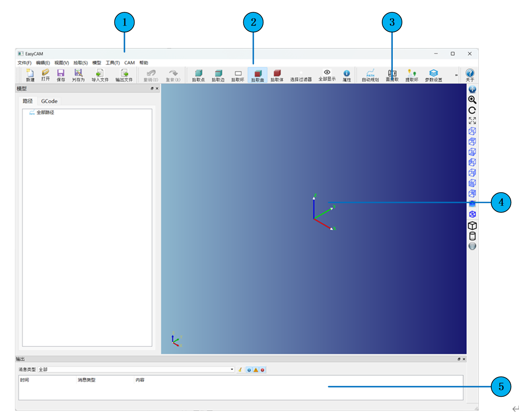Open the 消息类型 message type dropdown
This screenshot has width=519, height=420.
232,370
